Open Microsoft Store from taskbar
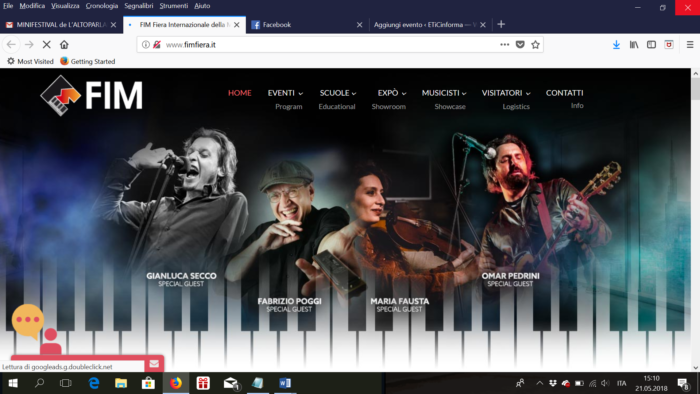The width and height of the screenshot is (700, 394). coord(148,383)
